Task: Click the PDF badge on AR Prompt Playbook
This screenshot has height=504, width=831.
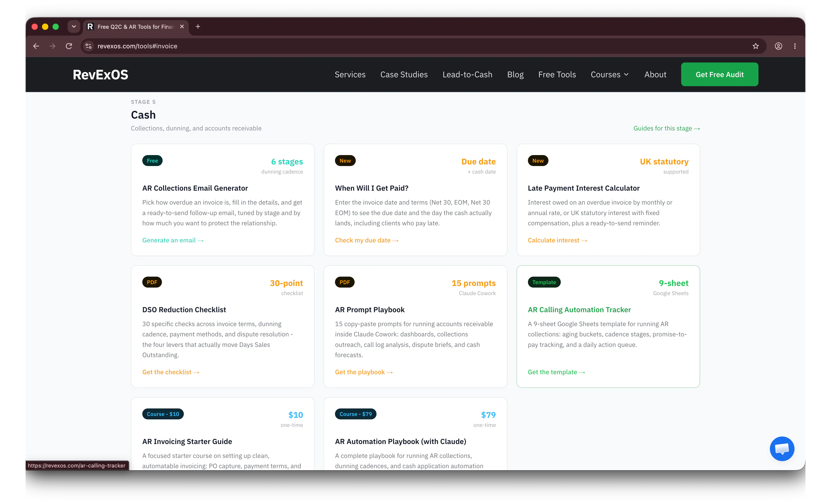Action: point(345,282)
